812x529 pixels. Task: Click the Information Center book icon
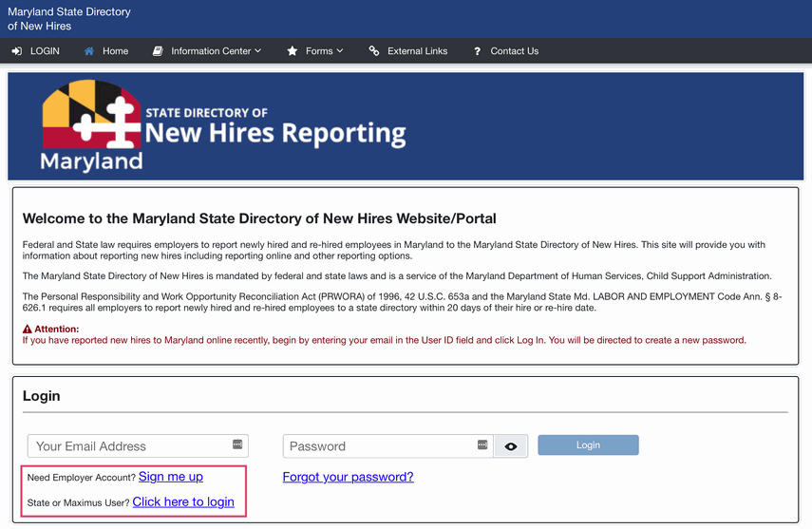158,51
